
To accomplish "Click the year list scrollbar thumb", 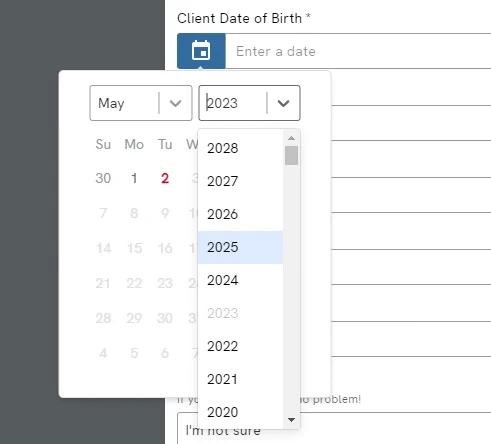I will coord(291,155).
